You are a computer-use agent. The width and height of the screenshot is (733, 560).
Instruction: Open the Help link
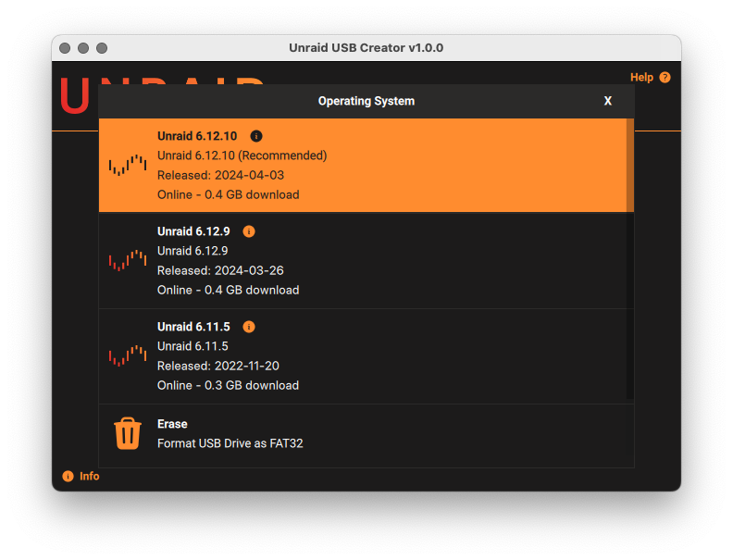tap(641, 77)
